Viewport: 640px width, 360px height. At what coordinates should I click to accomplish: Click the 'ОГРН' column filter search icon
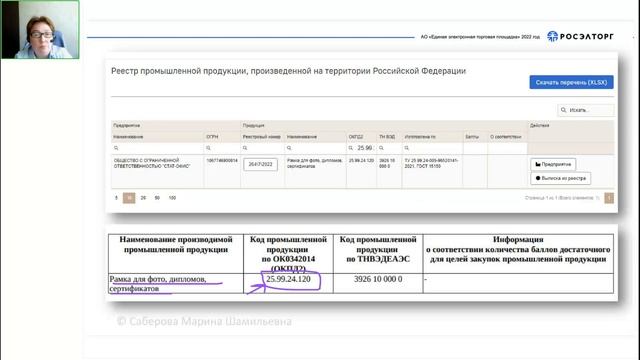[208, 148]
